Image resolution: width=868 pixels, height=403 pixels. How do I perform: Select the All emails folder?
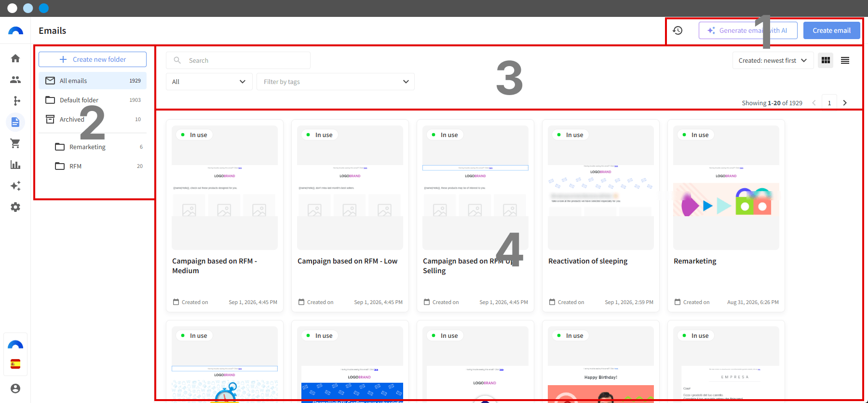pos(93,81)
